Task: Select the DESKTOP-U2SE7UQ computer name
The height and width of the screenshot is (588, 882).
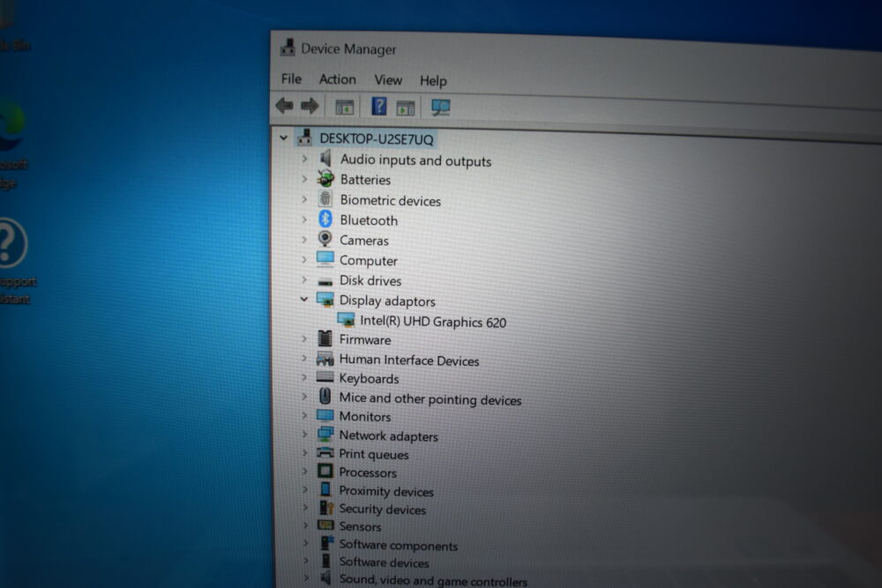Action: (x=377, y=139)
